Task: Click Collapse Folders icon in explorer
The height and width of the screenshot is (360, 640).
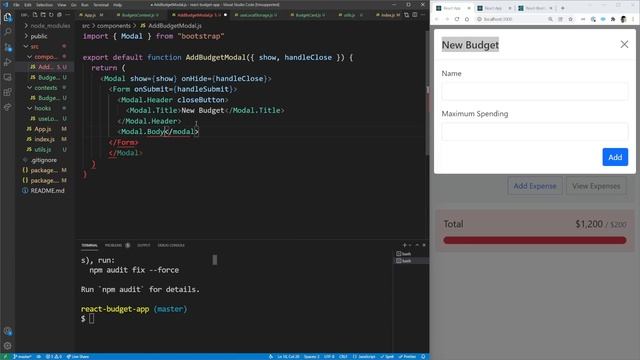Action: (x=59, y=15)
